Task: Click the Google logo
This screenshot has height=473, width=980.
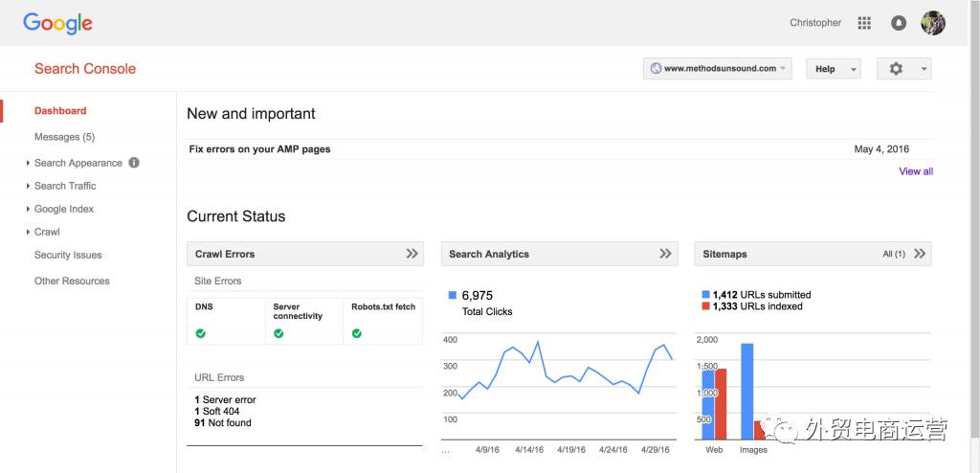Action: coord(57,24)
